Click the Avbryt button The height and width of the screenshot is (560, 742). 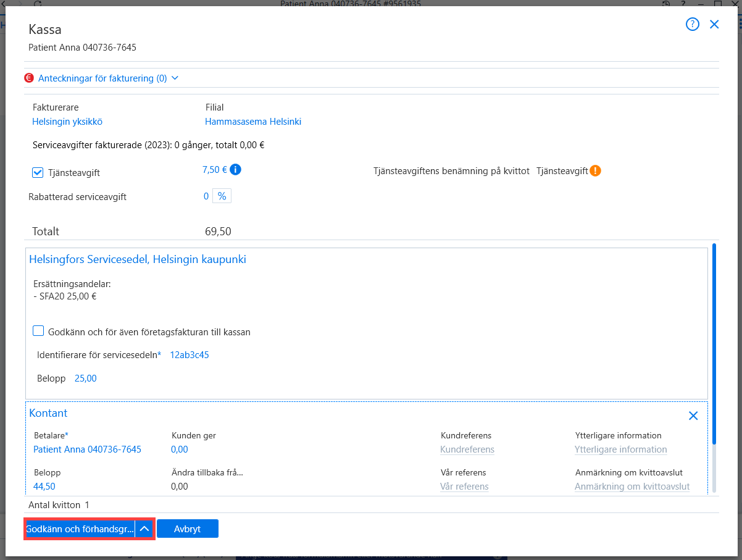point(188,529)
